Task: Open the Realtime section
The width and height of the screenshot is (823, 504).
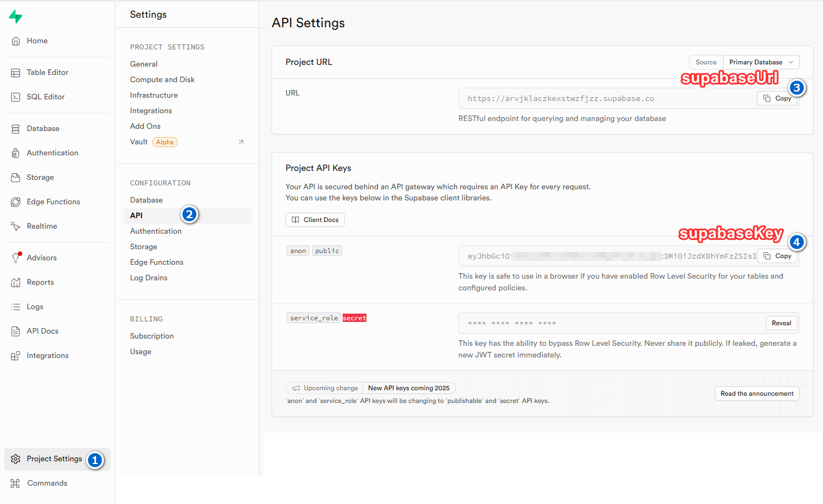Action: [x=42, y=226]
